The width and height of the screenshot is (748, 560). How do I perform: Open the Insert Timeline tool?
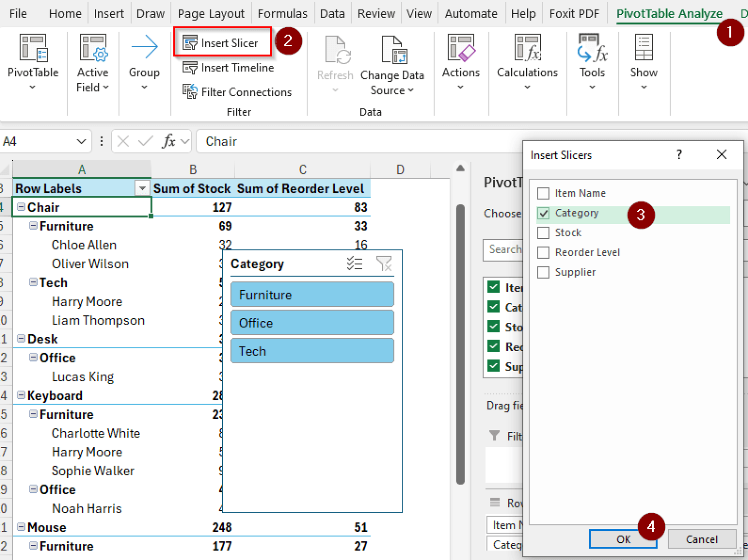[228, 68]
